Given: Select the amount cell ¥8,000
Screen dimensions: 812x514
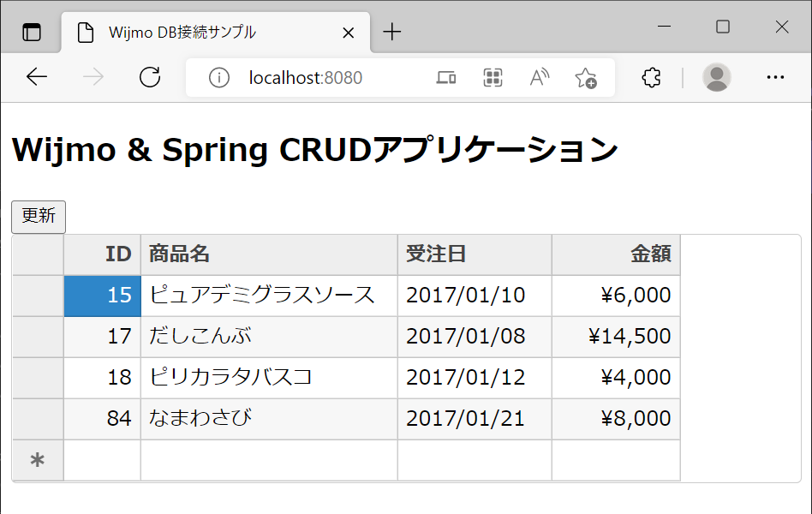Looking at the screenshot, I should coord(616,419).
